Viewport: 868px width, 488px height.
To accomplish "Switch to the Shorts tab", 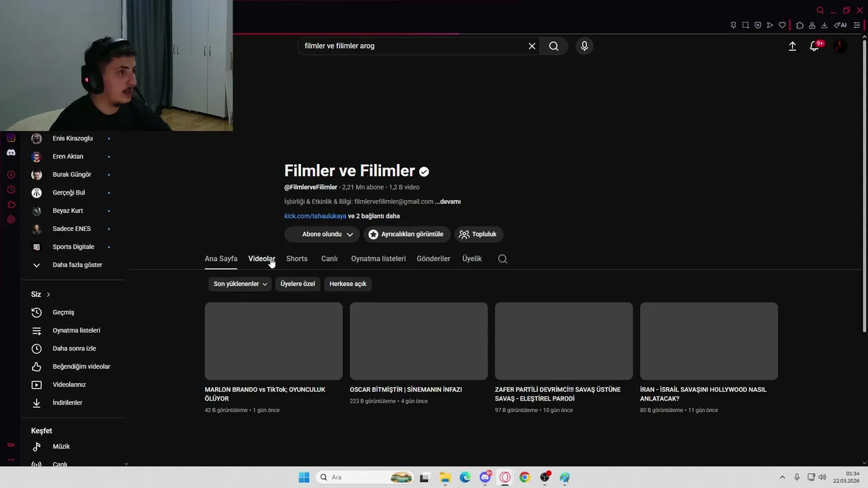I will pos(297,259).
